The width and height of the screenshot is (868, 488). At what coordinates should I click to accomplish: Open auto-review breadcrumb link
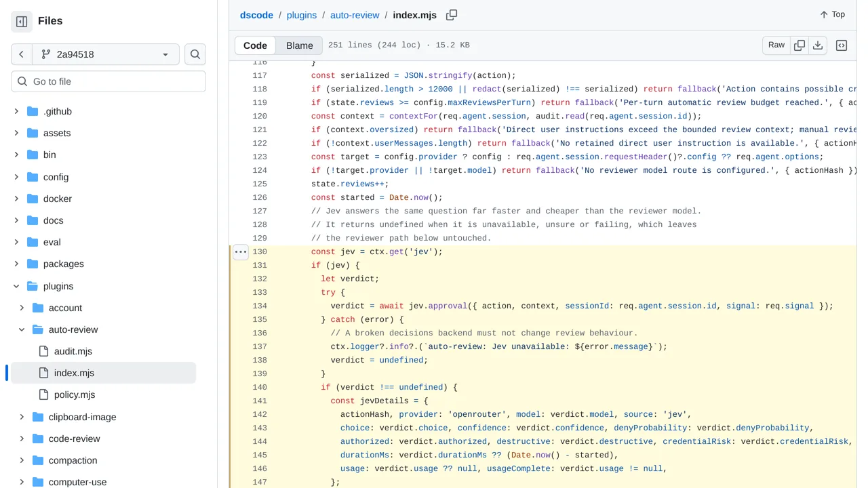point(355,15)
